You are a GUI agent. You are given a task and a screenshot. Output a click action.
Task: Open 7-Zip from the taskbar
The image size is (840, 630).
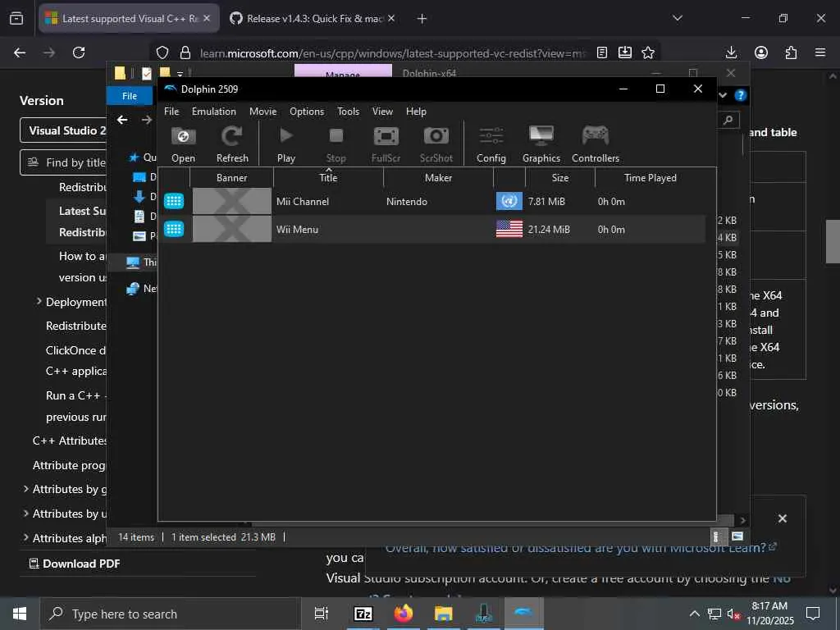(363, 614)
